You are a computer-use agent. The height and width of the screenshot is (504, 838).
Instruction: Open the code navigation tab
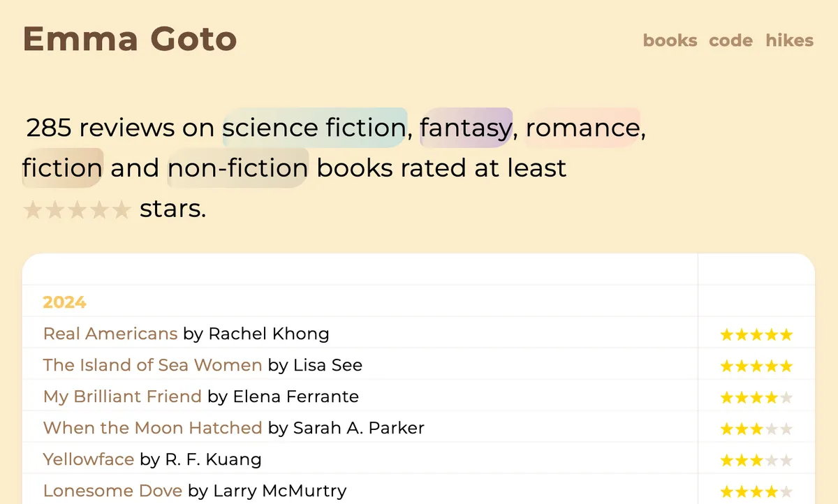[x=730, y=40]
